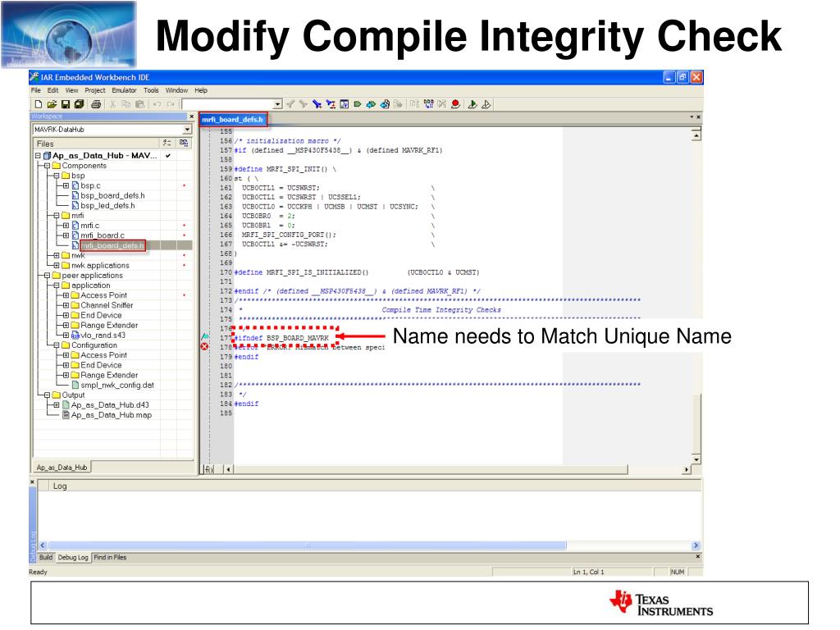Click the Cut toolbar icon
The height and width of the screenshot is (630, 840).
(113, 104)
